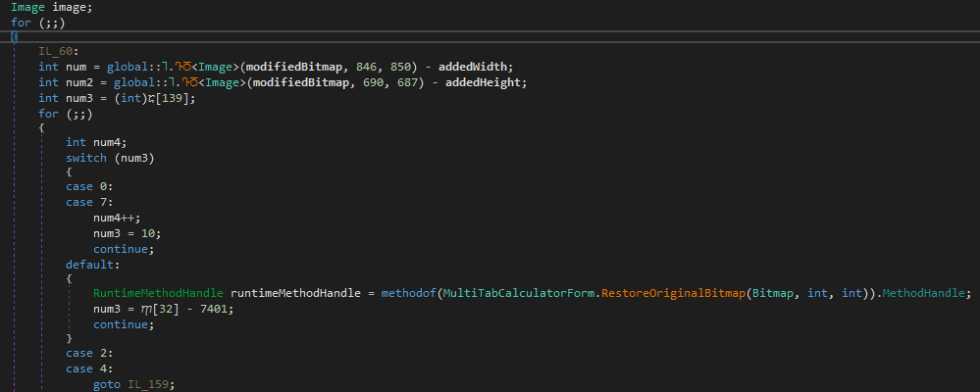The image size is (980, 392).
Task: Click 'continue;' below the 7401 line
Action: pyautogui.click(x=124, y=324)
